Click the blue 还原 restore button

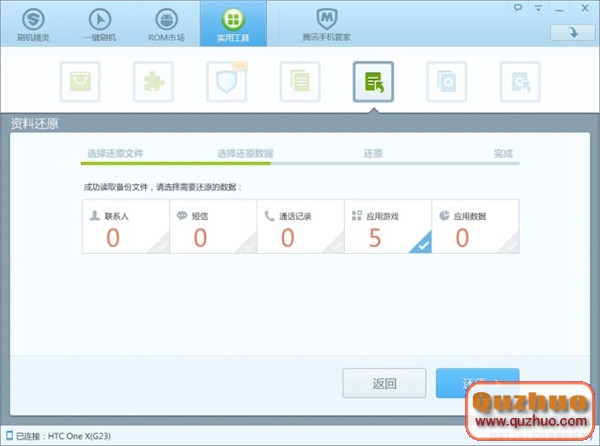tap(477, 383)
